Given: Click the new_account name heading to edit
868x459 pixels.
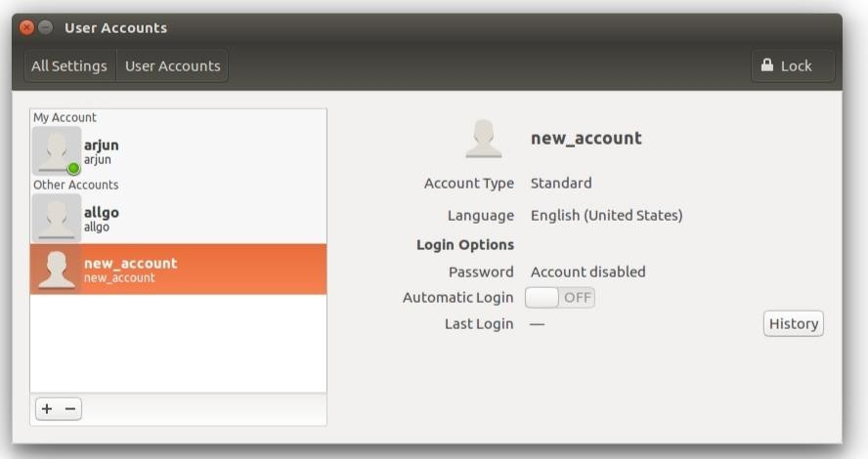Looking at the screenshot, I should (x=586, y=138).
